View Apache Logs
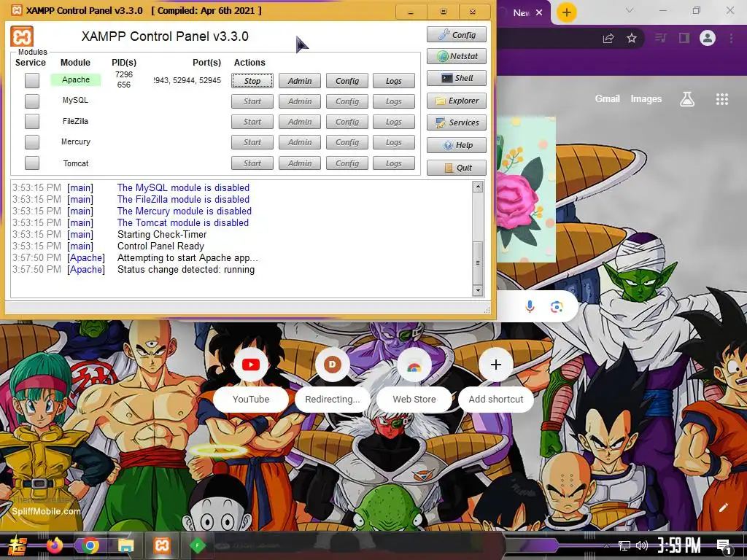The width and height of the screenshot is (747, 560). (x=393, y=81)
